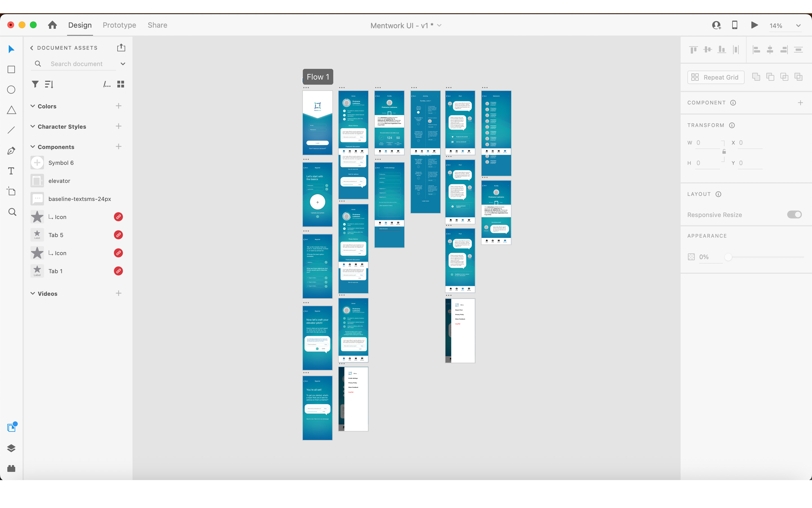812x508 pixels.
Task: Open the Layers panel icon
Action: [11, 448]
